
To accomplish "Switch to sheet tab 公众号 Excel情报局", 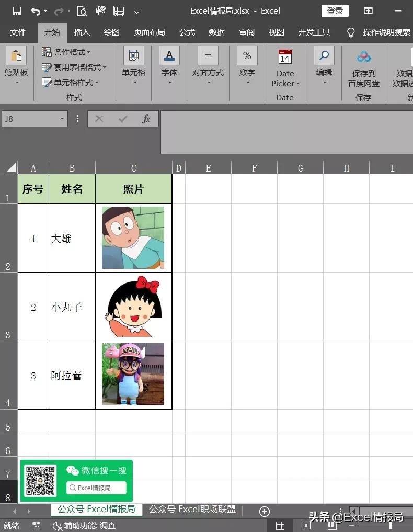I will pyautogui.click(x=96, y=510).
